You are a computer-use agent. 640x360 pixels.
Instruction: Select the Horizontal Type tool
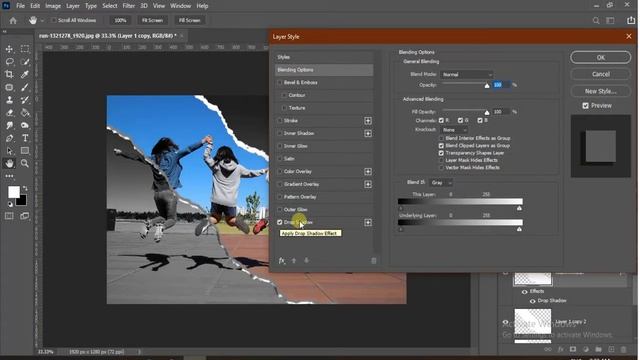click(x=25, y=138)
